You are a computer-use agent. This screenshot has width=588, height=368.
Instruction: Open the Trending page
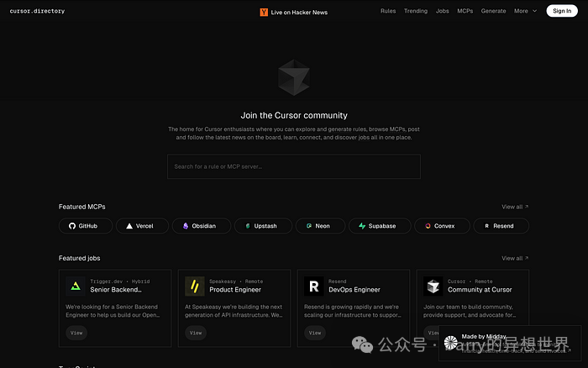416,11
